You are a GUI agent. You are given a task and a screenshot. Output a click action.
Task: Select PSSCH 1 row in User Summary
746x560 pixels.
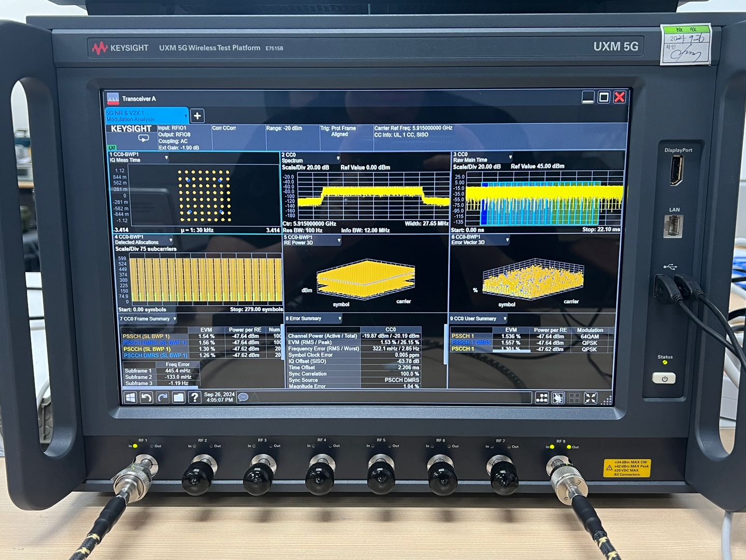coord(532,336)
